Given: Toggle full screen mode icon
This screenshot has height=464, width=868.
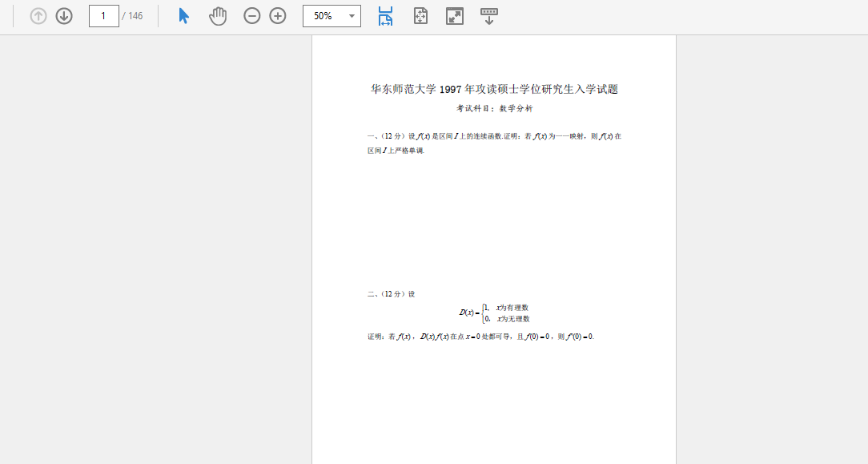Looking at the screenshot, I should coord(455,16).
